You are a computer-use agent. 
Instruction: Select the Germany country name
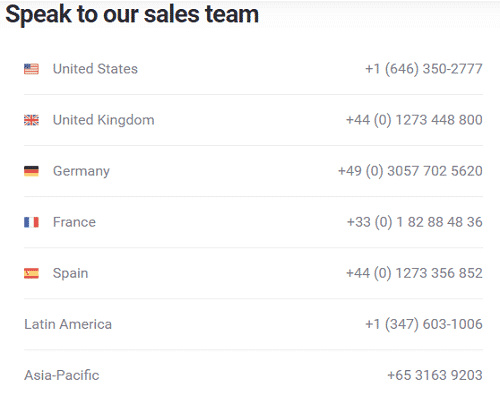coord(81,171)
